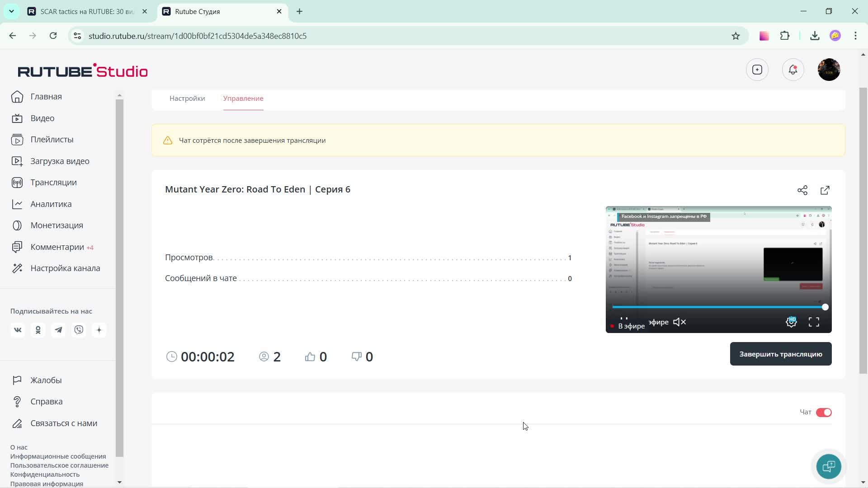Screen dimensions: 868x488
Task: Open notifications bell
Action: tap(793, 70)
